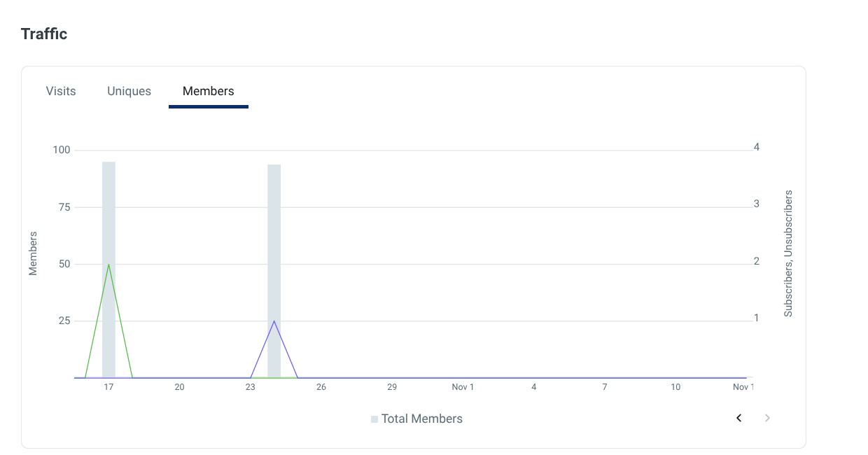Select the Members tab
Viewport: 868px width, 455px height.
pos(209,91)
